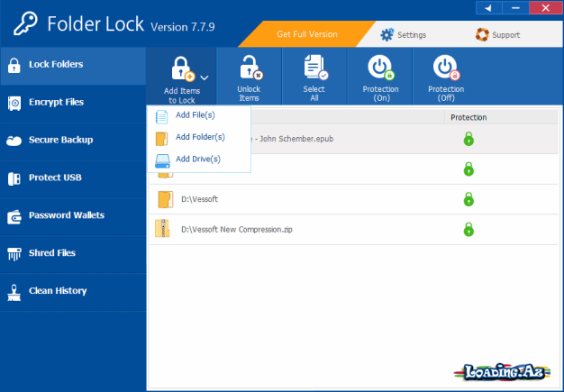564x392 pixels.
Task: Switch to Encrypt Files section
Action: tap(73, 104)
